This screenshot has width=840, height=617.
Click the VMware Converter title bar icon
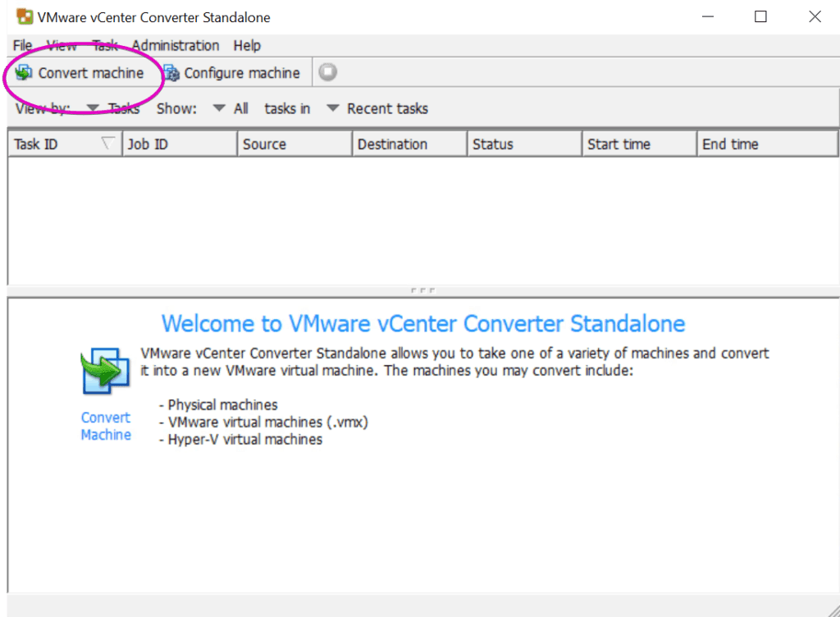(25, 17)
